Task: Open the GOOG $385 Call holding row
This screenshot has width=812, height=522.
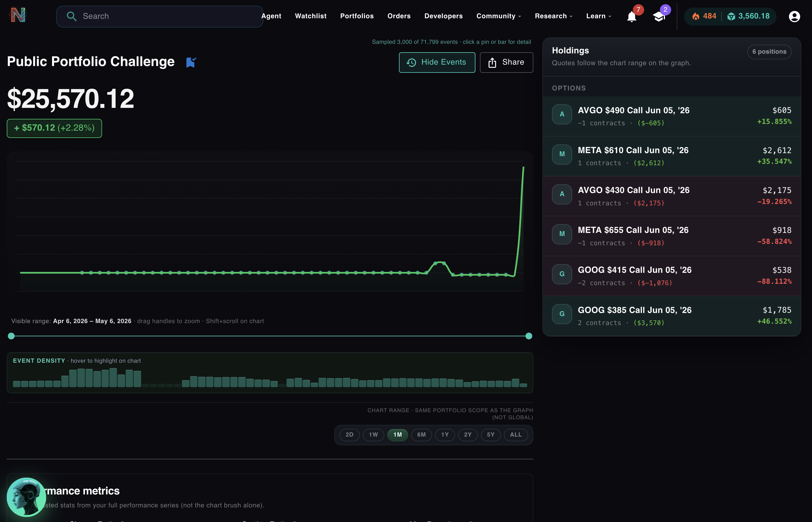Action: (672, 316)
